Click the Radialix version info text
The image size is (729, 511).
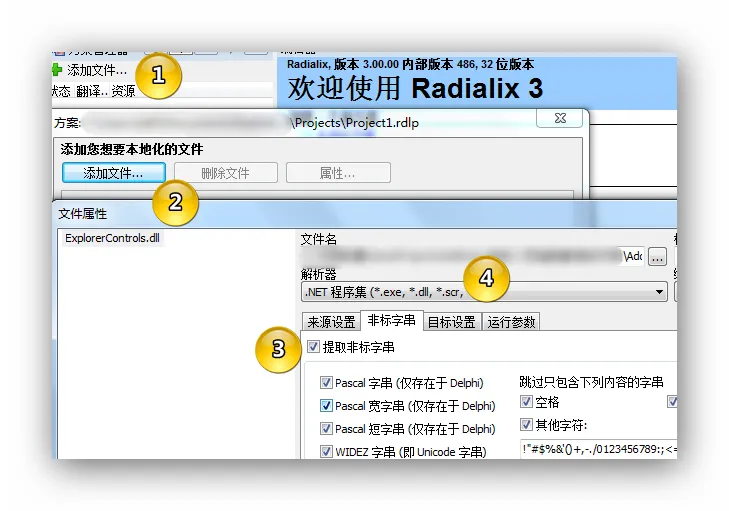[x=410, y=64]
